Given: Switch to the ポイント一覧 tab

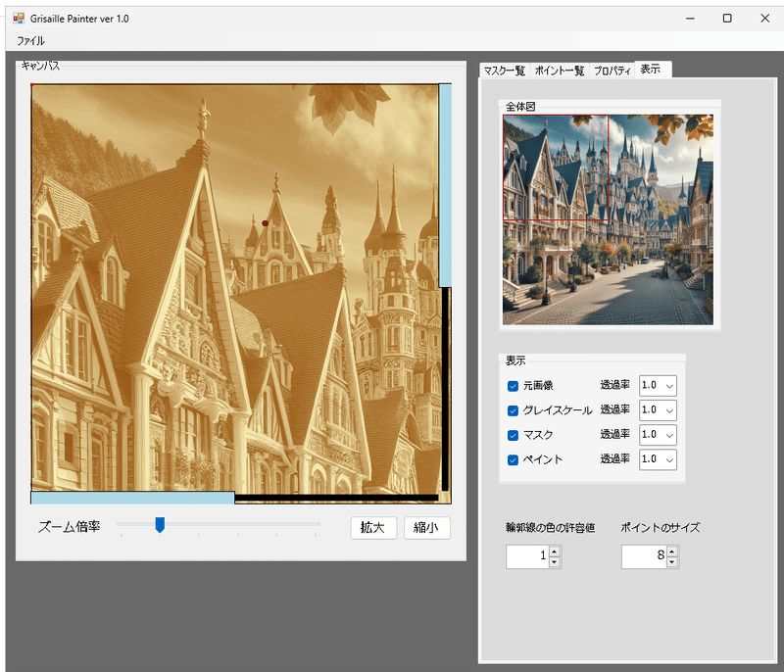Looking at the screenshot, I should [560, 71].
